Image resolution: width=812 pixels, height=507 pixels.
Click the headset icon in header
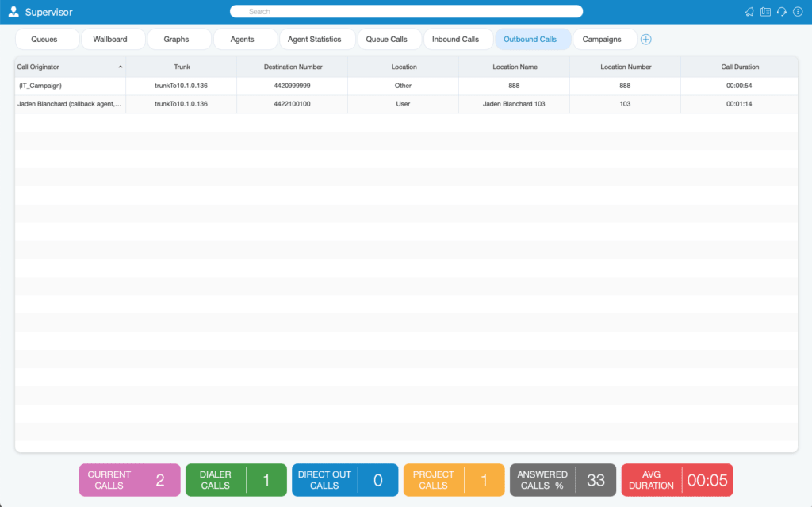(781, 12)
